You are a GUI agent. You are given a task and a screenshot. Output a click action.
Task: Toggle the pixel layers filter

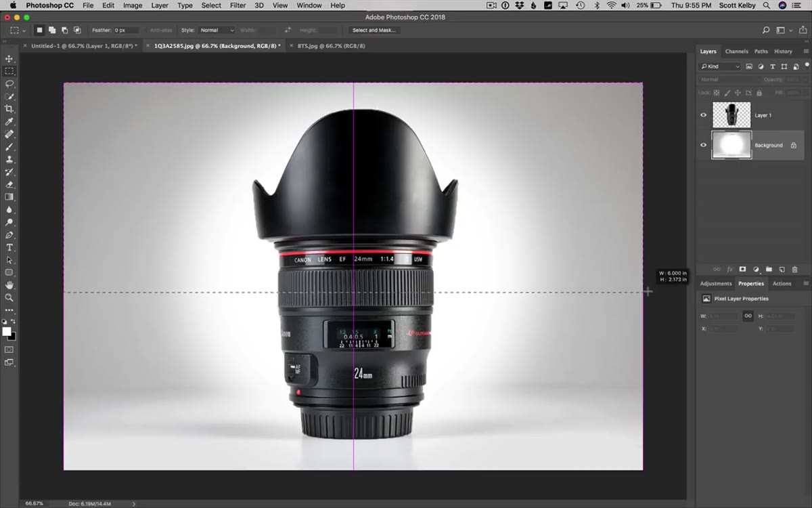pyautogui.click(x=749, y=66)
